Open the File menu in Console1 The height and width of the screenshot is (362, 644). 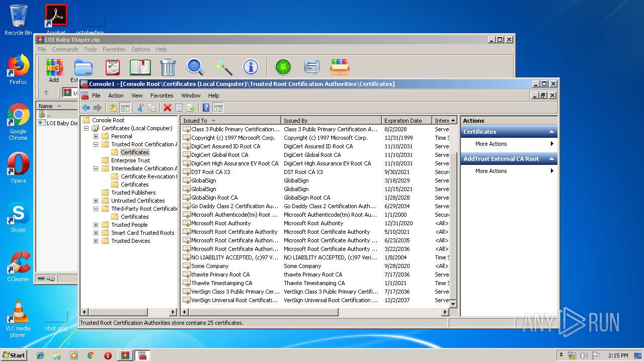coord(96,96)
